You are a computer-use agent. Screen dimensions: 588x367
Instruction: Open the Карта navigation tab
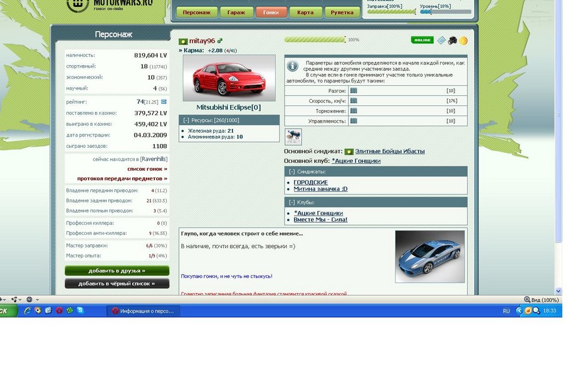point(305,12)
